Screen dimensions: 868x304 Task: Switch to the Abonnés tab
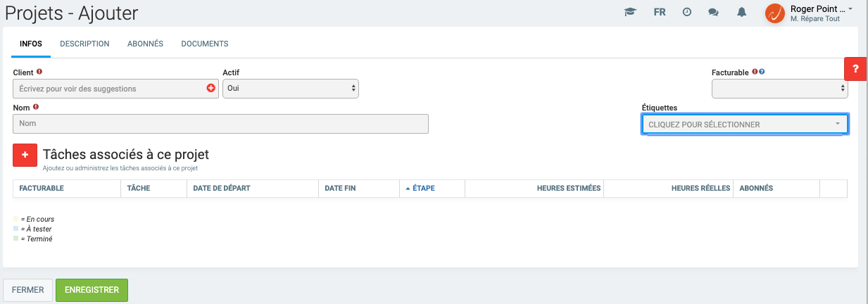click(x=145, y=44)
